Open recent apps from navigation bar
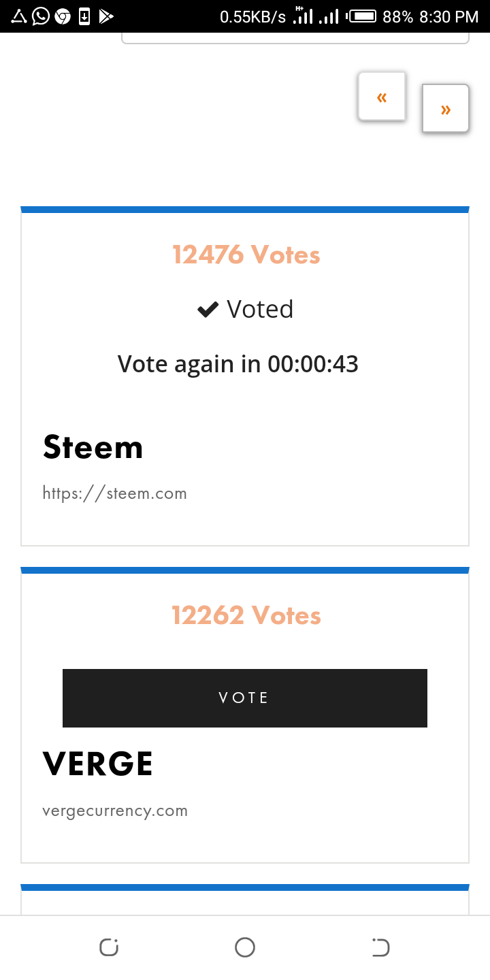 pyautogui.click(x=109, y=947)
